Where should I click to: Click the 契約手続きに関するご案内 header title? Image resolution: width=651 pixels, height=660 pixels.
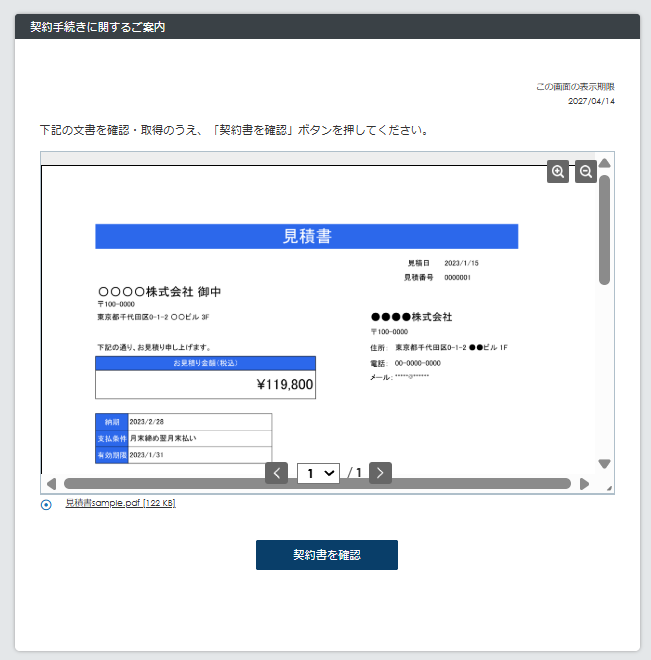(x=98, y=27)
